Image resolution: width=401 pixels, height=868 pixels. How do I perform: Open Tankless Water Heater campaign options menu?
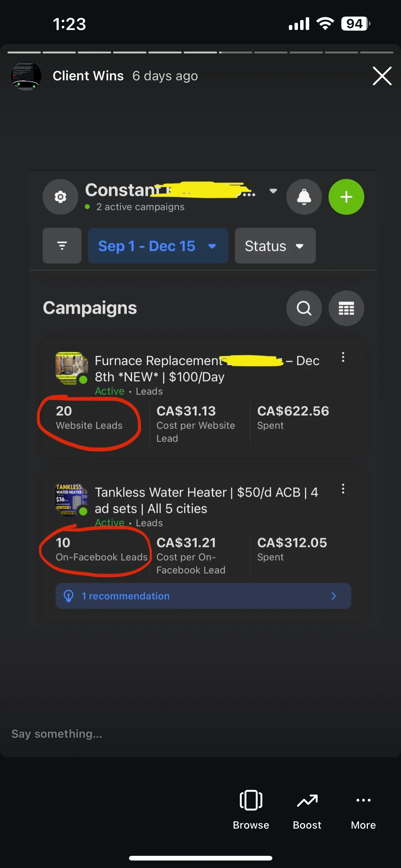pyautogui.click(x=343, y=489)
